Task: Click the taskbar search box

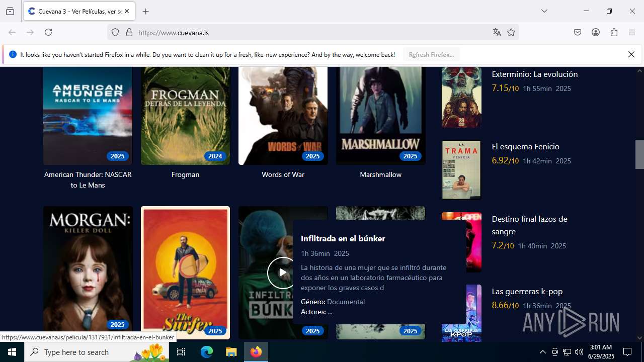Action: 97,352
